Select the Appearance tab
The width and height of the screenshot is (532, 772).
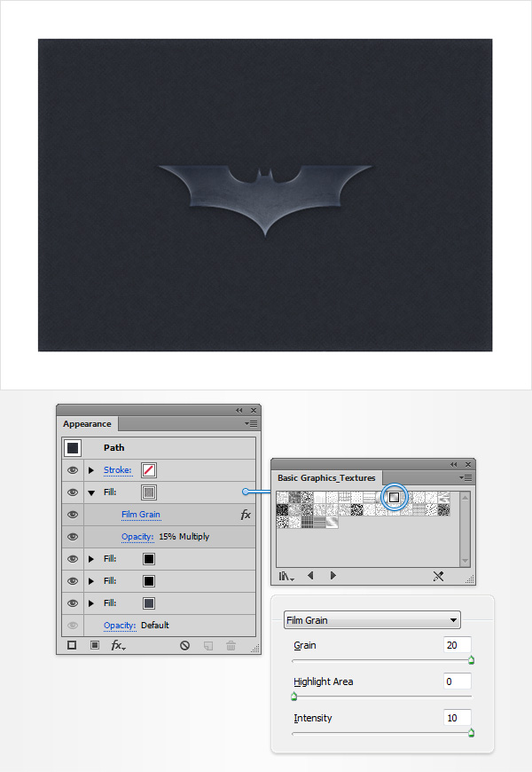coord(87,424)
